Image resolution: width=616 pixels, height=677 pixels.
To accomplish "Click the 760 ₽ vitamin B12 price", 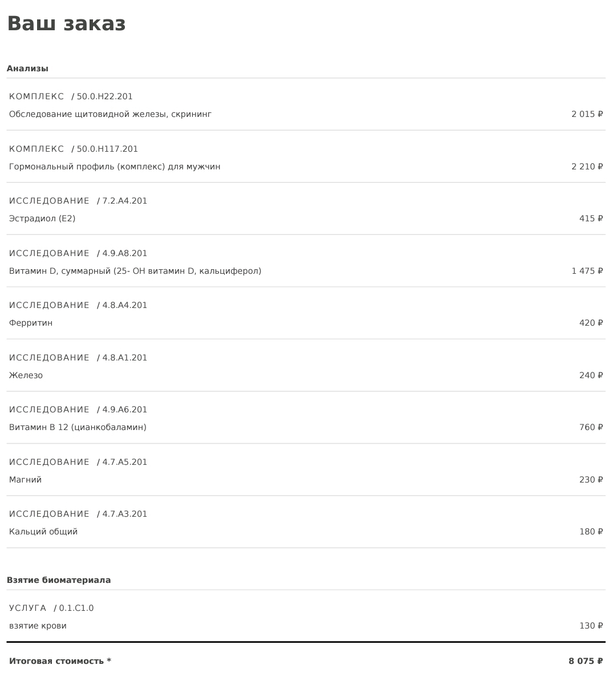I will (x=590, y=427).
